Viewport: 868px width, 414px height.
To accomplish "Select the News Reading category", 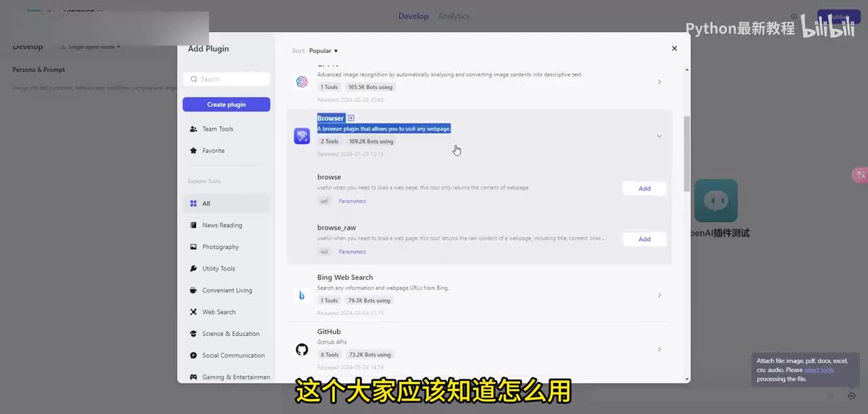I will click(226, 225).
